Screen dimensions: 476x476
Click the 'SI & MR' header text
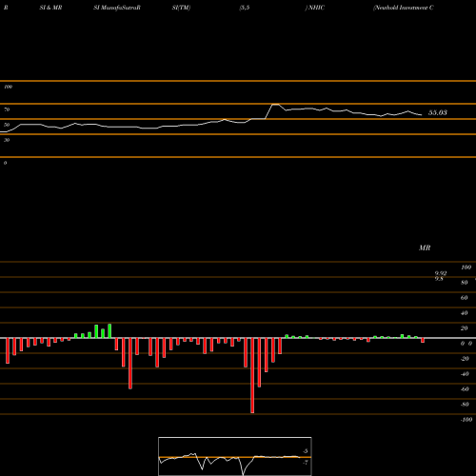pyautogui.click(x=50, y=8)
